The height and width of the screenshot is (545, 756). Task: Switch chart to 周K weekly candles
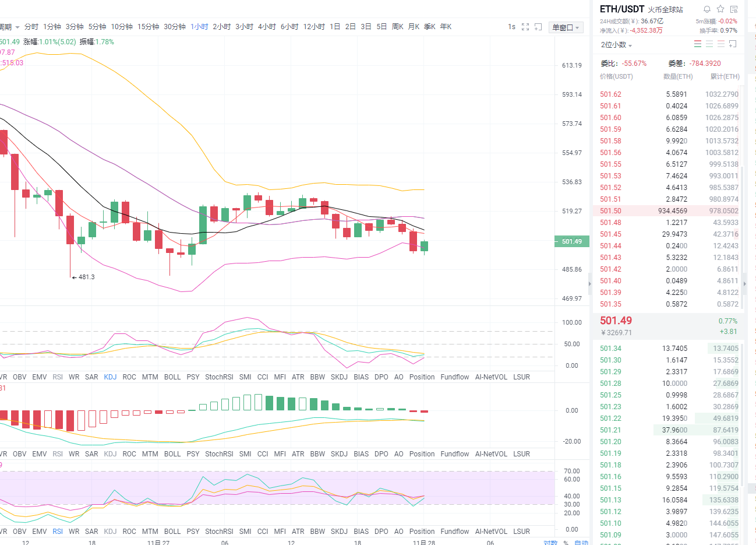[x=398, y=27]
